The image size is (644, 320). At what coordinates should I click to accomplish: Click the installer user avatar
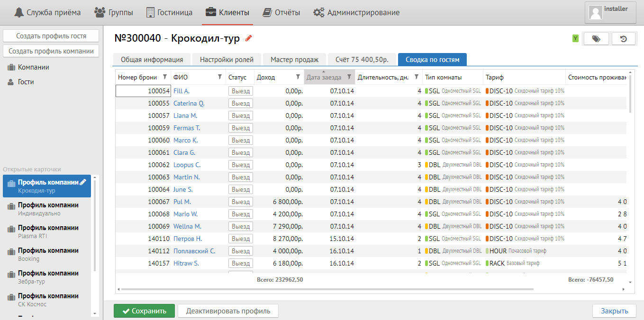[x=596, y=13]
